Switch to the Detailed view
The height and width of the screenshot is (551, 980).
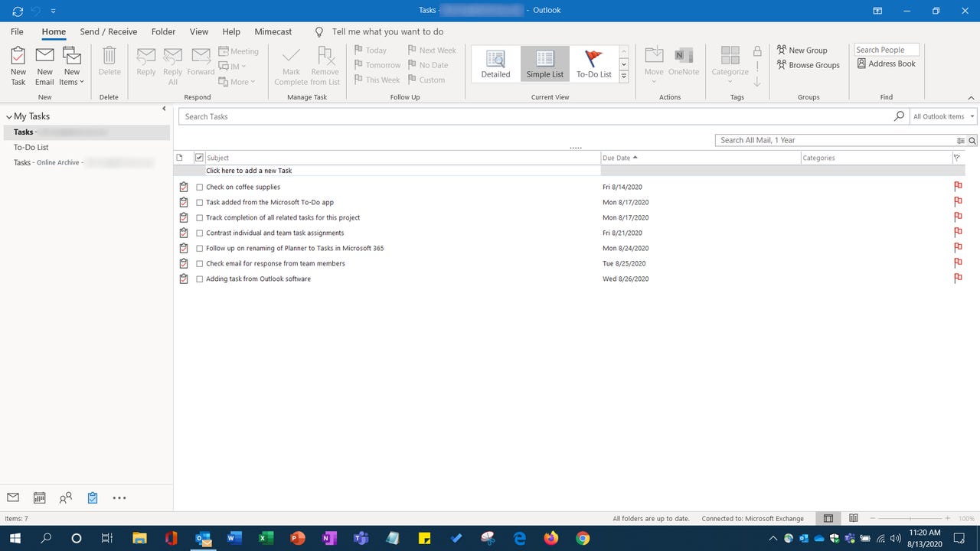[x=495, y=64]
